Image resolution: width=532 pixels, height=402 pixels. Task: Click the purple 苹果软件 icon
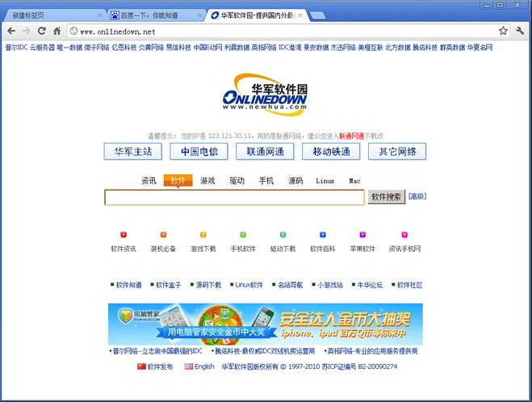pos(362,234)
